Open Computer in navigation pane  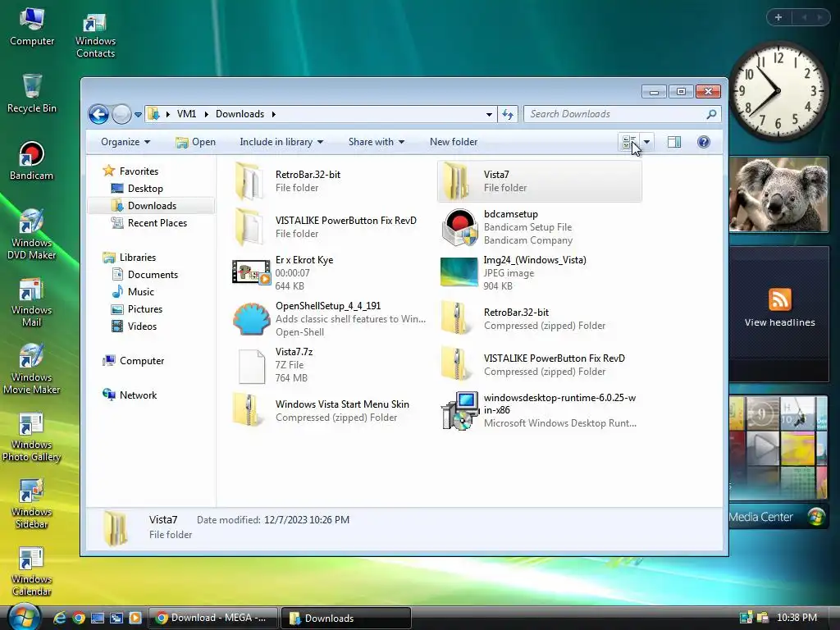click(x=141, y=361)
